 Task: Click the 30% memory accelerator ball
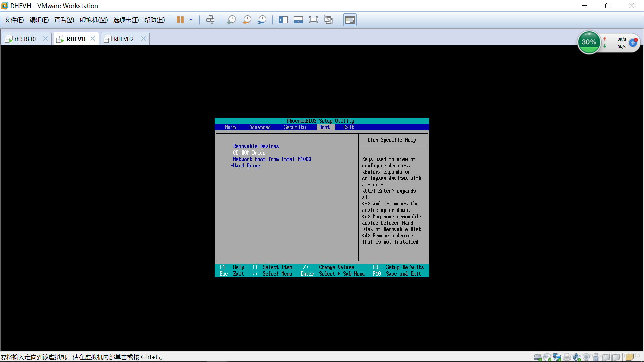pyautogui.click(x=589, y=42)
